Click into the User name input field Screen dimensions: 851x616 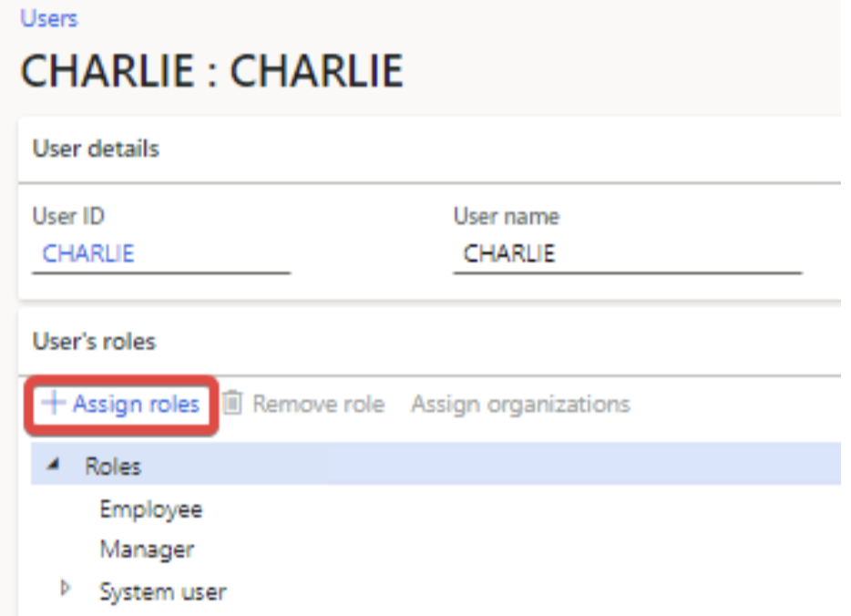pyautogui.click(x=627, y=253)
